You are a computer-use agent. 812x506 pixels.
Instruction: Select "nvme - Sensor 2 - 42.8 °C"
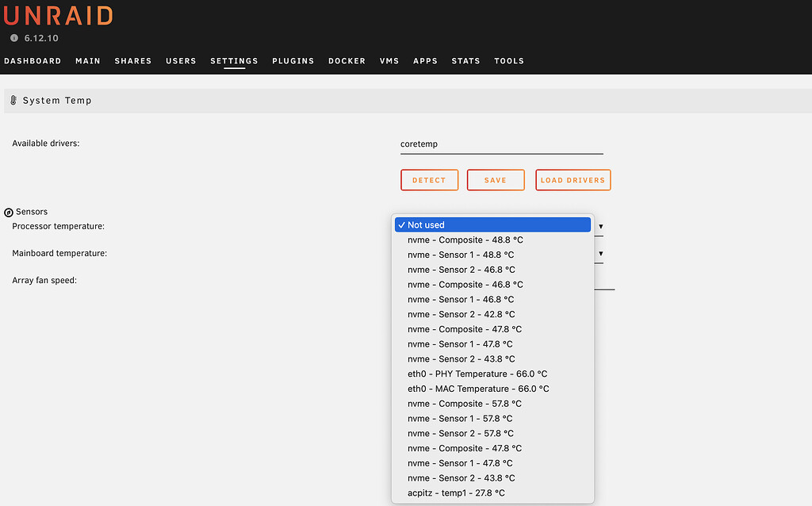point(460,314)
